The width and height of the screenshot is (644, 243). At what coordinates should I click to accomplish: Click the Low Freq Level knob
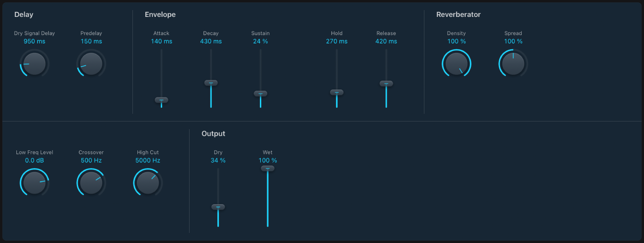pos(34,183)
